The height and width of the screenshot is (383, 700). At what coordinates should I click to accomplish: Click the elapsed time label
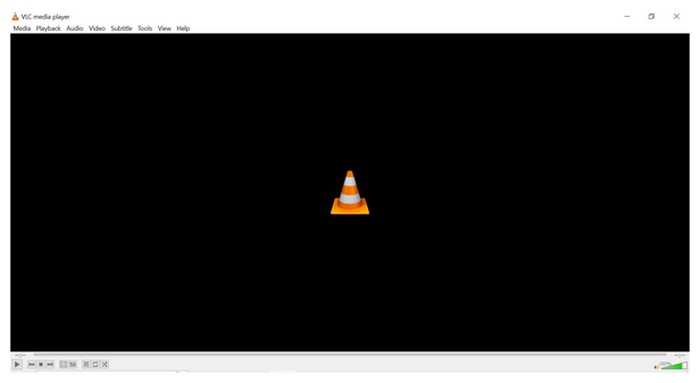20,355
